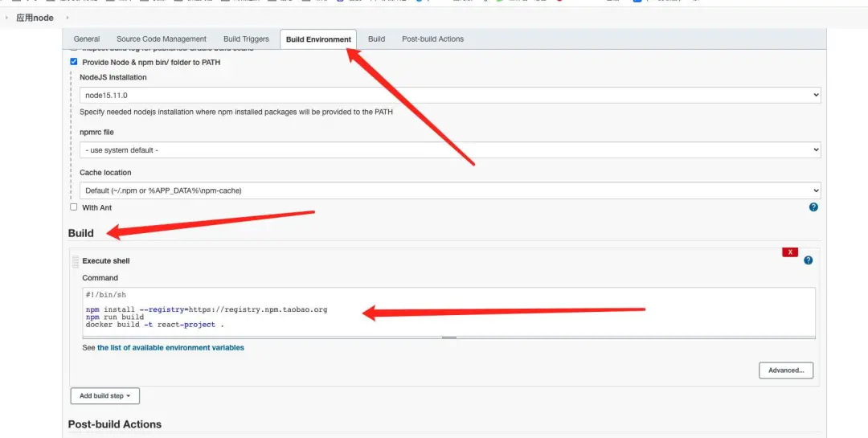This screenshot has height=438, width=868.
Task: Open the list of available environment variables
Action: (170, 348)
